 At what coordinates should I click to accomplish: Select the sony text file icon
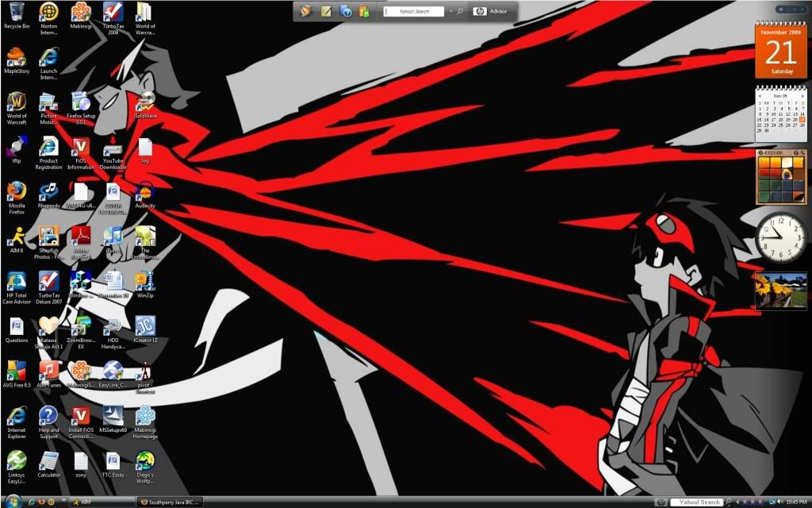click(81, 464)
